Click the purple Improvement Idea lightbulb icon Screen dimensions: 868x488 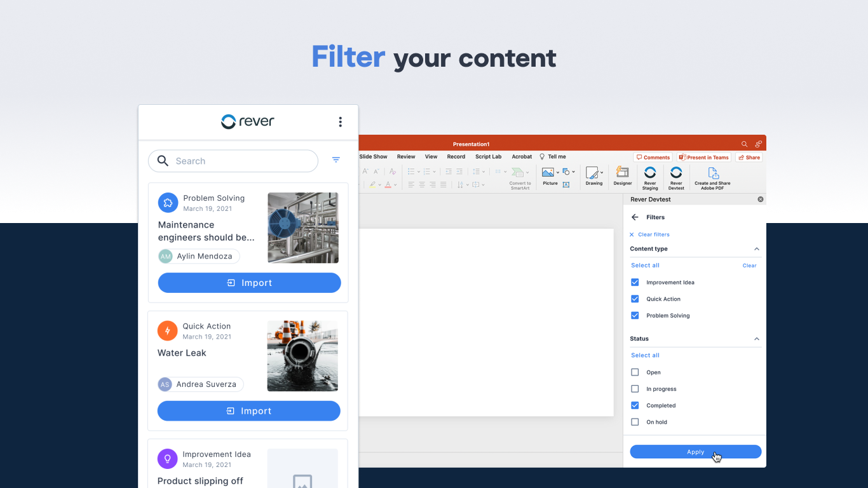(x=167, y=459)
